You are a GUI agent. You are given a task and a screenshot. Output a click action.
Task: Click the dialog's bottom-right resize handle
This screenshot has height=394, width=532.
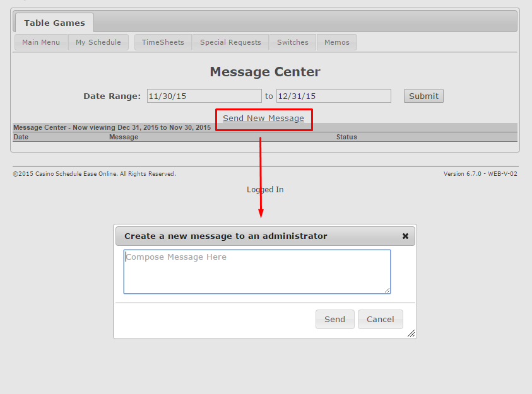(411, 333)
